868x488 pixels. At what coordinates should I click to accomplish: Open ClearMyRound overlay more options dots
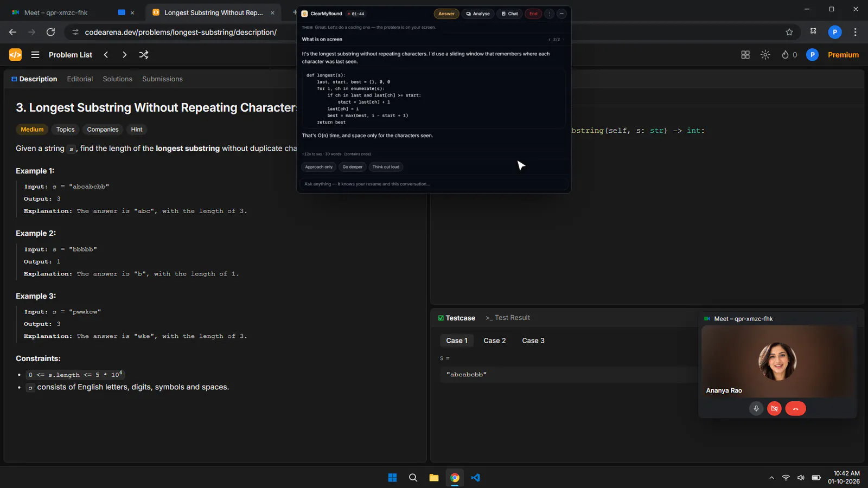point(550,14)
